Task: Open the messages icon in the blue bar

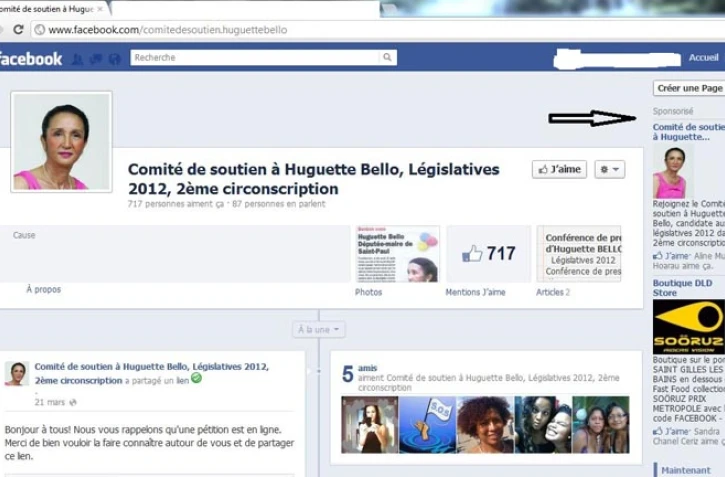Action: point(96,59)
